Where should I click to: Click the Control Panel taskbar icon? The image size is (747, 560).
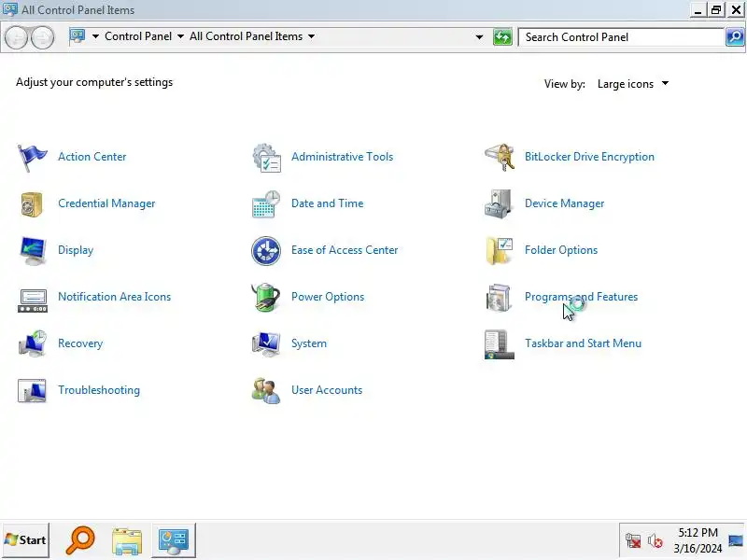click(x=174, y=540)
